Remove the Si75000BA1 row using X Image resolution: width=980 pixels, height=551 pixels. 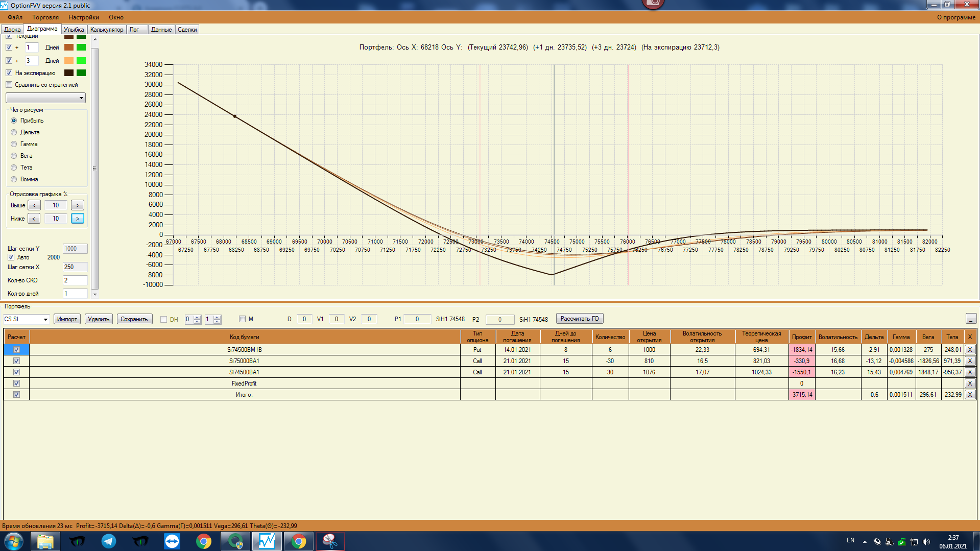point(970,361)
